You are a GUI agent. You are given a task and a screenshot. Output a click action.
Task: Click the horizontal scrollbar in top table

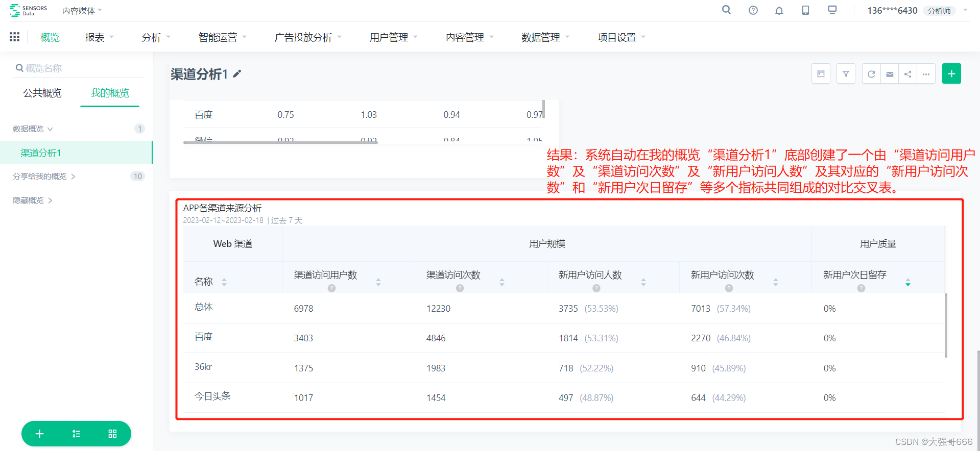point(280,142)
